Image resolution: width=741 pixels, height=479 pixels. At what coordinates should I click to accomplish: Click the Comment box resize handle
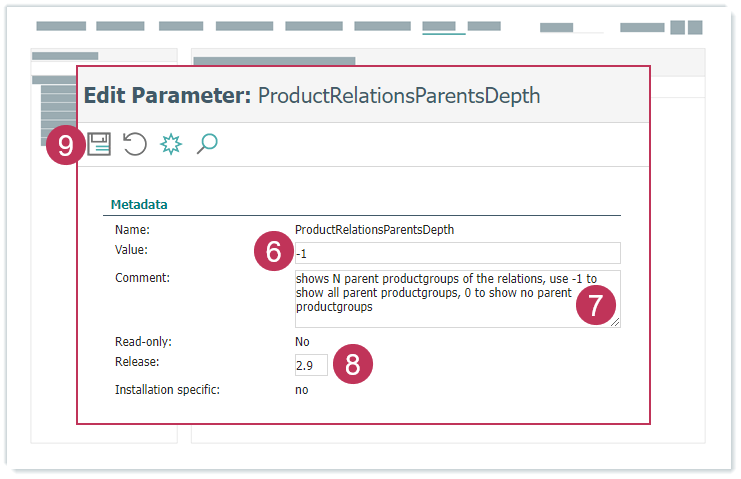[x=616, y=322]
